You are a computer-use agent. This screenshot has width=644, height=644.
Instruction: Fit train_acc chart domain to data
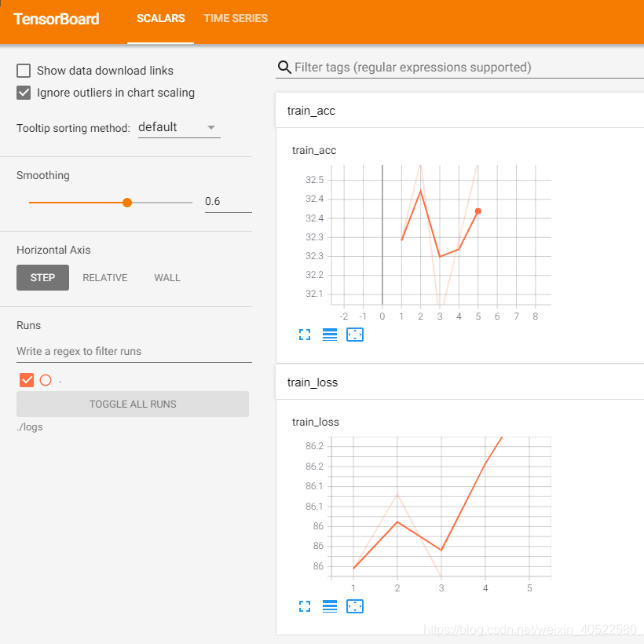[x=355, y=335]
